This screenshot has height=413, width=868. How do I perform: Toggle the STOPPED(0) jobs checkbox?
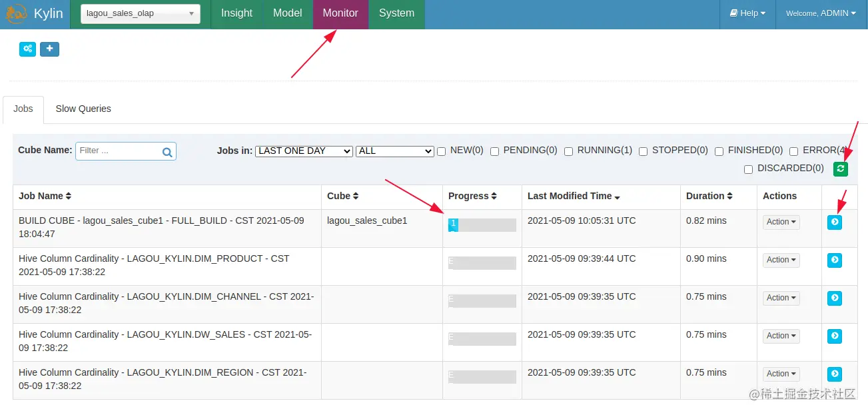pyautogui.click(x=643, y=151)
